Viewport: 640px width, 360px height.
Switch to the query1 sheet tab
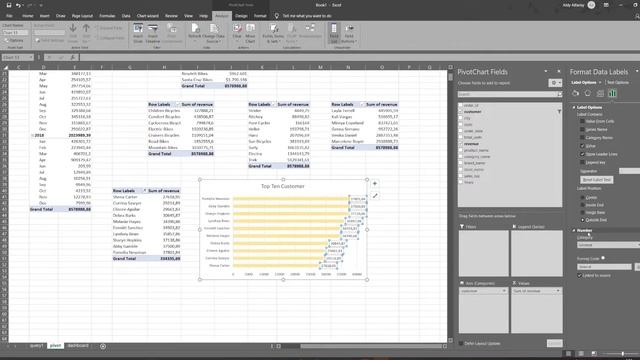tap(36, 346)
